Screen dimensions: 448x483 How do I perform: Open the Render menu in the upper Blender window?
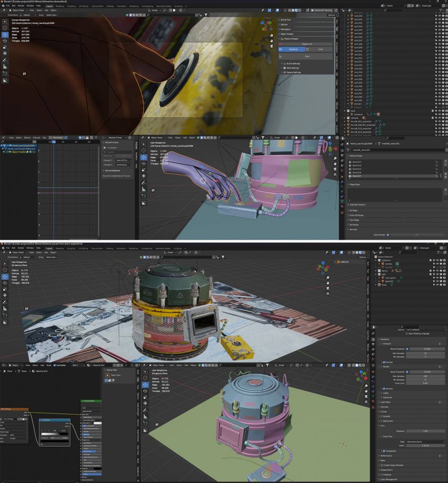21,6
